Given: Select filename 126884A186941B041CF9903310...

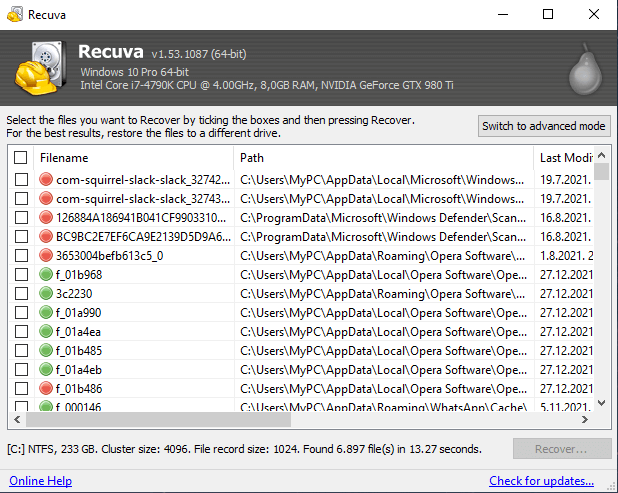Looking at the screenshot, I should (x=141, y=218).
